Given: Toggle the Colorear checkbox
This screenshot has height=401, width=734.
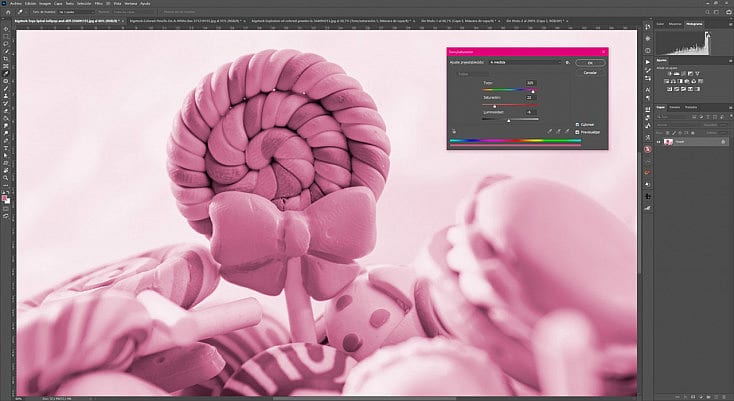Looking at the screenshot, I should point(578,124).
